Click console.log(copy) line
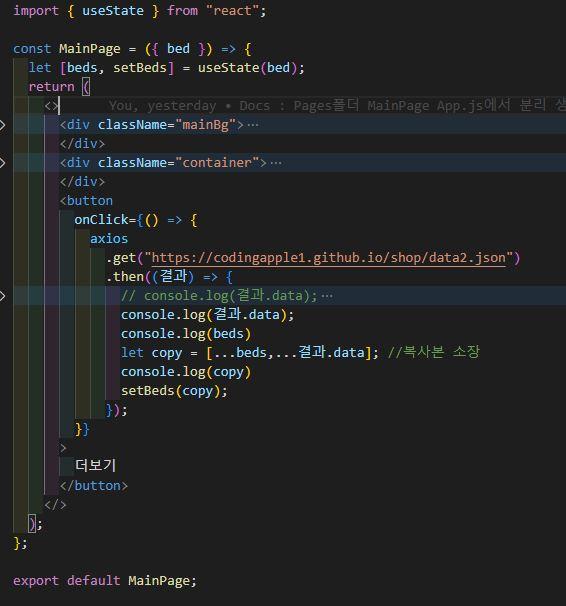Viewport: 566px width, 606px height. tap(186, 372)
